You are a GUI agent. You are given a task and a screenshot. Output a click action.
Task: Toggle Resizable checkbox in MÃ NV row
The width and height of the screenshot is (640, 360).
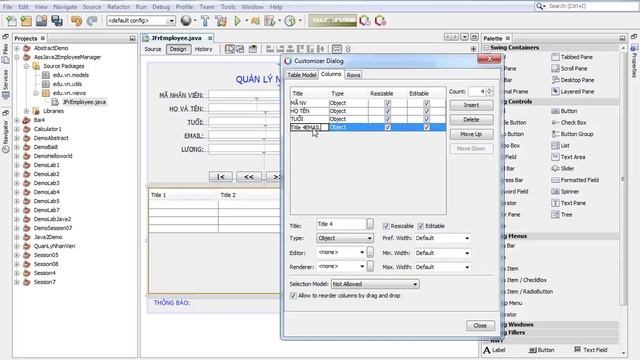pos(387,103)
